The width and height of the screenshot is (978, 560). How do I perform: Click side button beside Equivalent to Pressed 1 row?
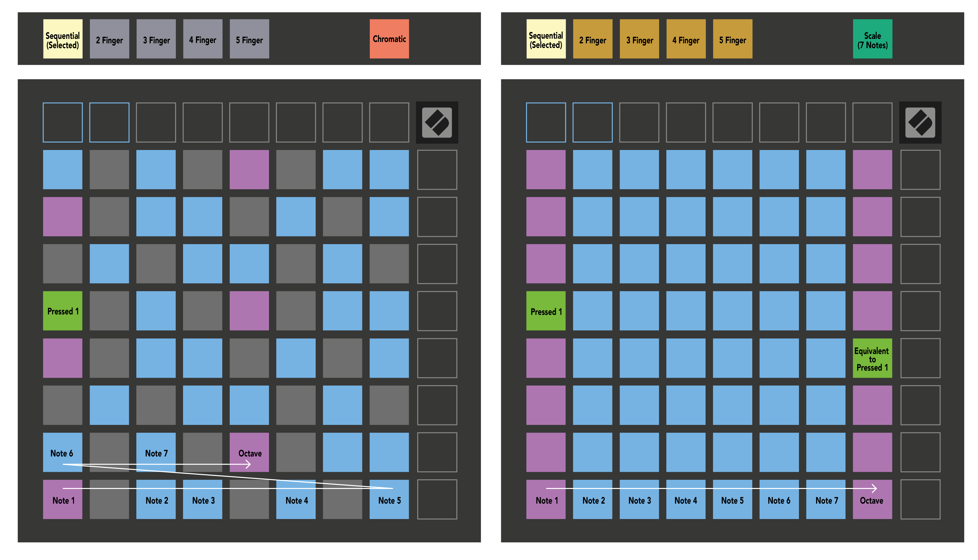(920, 358)
